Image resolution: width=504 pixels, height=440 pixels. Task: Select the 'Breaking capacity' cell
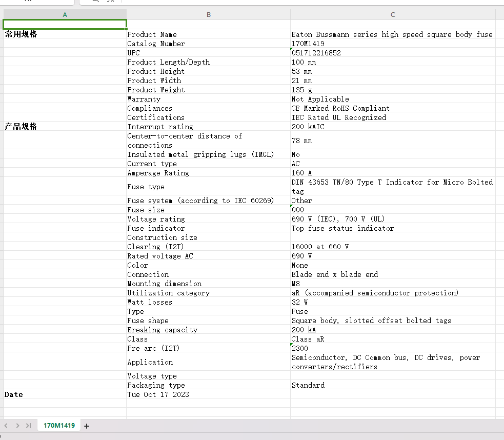click(208, 330)
